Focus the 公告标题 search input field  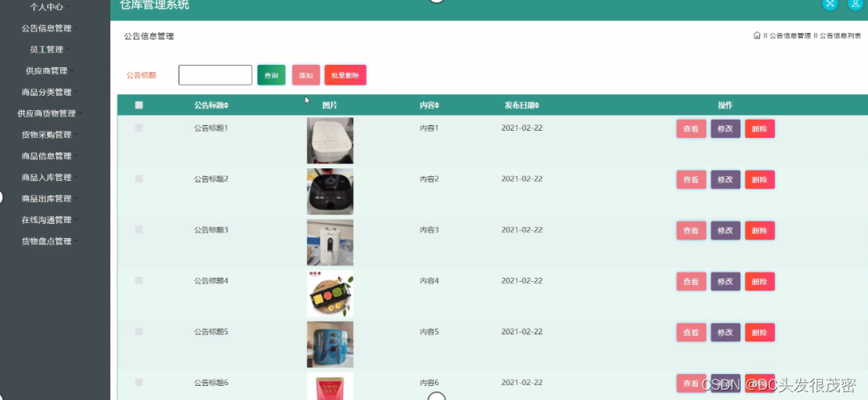click(215, 75)
